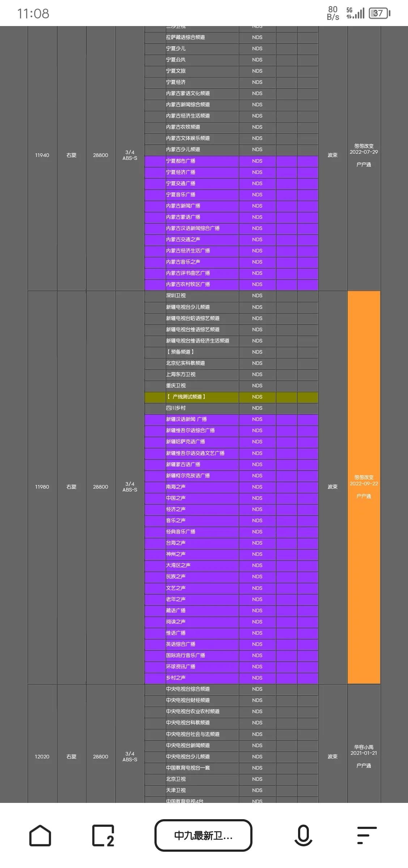Tap the microphone voice search icon
408x868 pixels.
(303, 835)
